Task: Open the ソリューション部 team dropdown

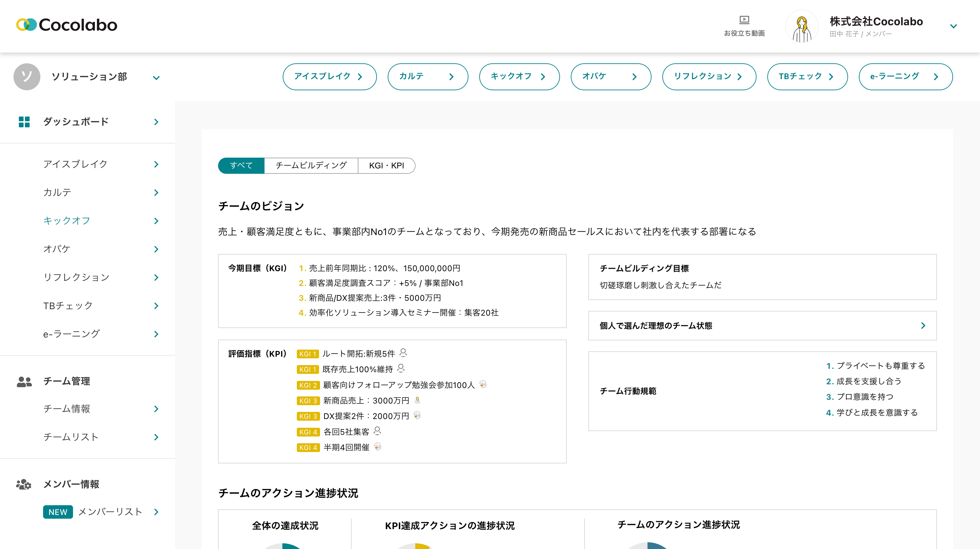Action: pyautogui.click(x=156, y=78)
